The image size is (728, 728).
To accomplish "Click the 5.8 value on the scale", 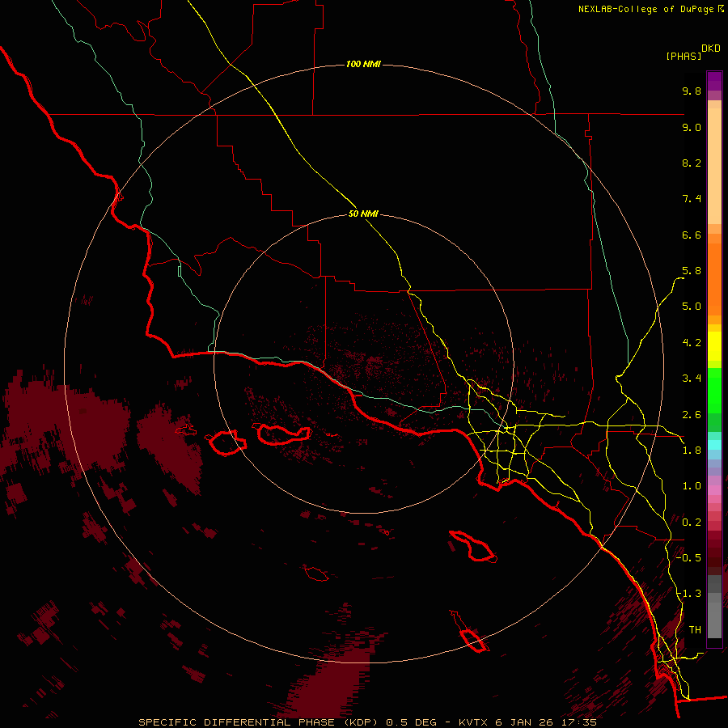I will click(692, 271).
